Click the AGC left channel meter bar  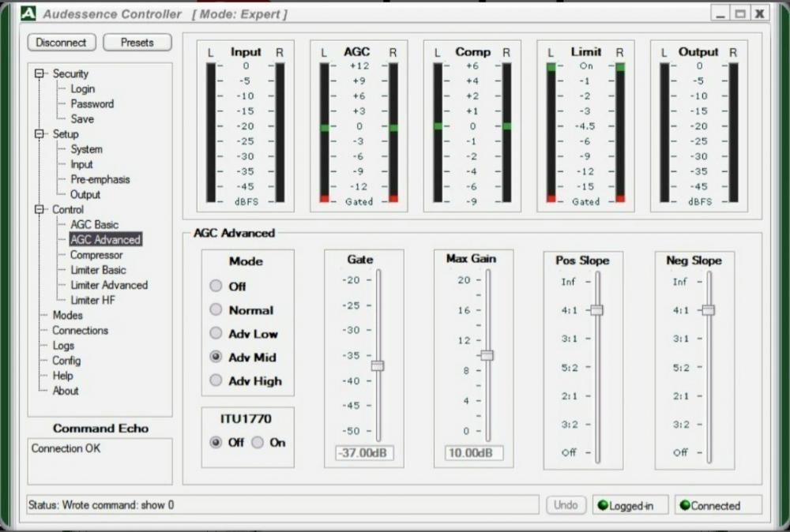tap(325, 133)
